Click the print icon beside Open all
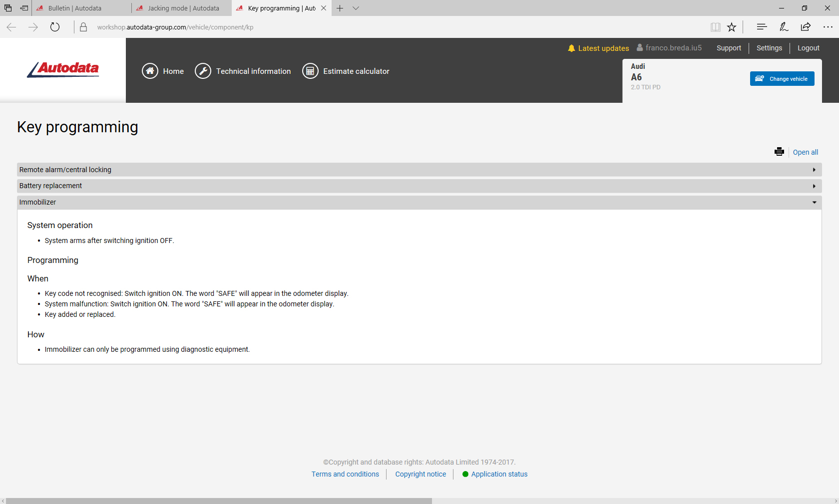Image resolution: width=839 pixels, height=504 pixels. tap(779, 152)
